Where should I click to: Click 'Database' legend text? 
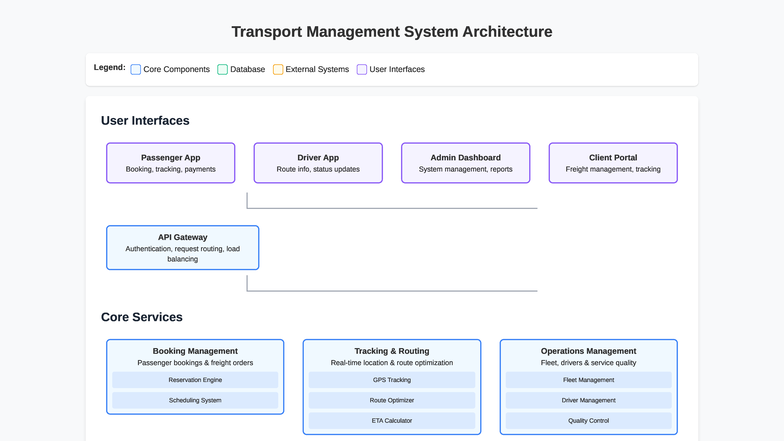pos(248,70)
